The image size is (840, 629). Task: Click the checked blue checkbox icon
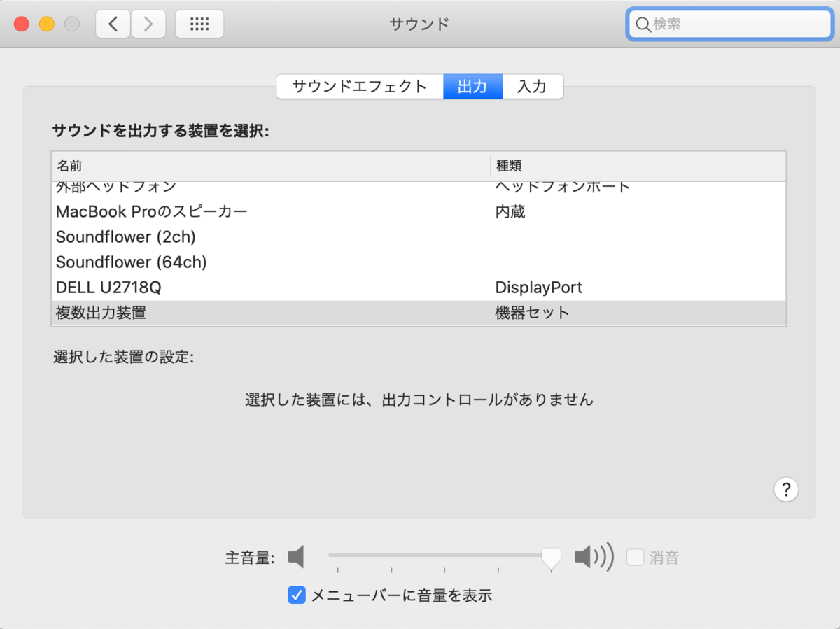coord(296,595)
